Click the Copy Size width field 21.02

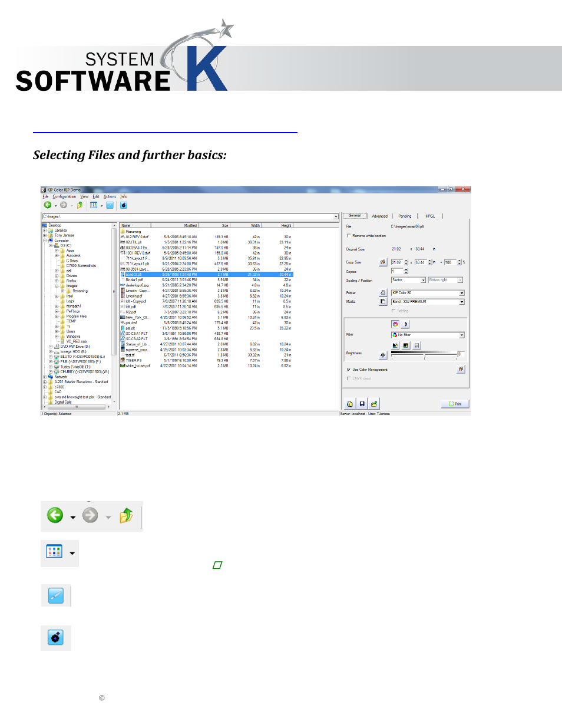[x=397, y=262]
